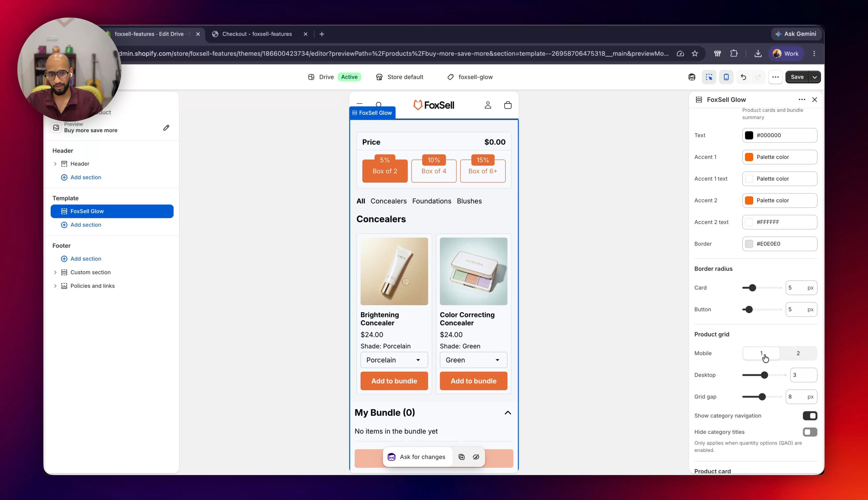This screenshot has height=500, width=868.
Task: Select the Foundations category tab
Action: (x=431, y=201)
